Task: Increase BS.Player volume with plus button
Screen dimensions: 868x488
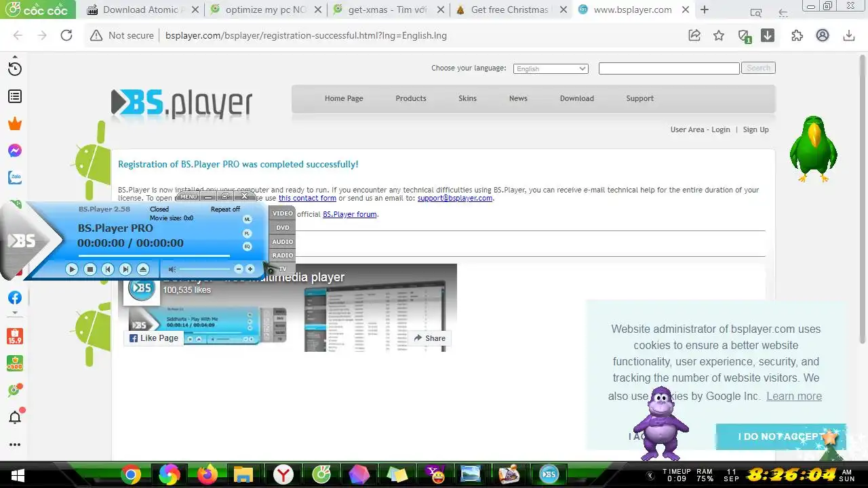Action: click(250, 269)
